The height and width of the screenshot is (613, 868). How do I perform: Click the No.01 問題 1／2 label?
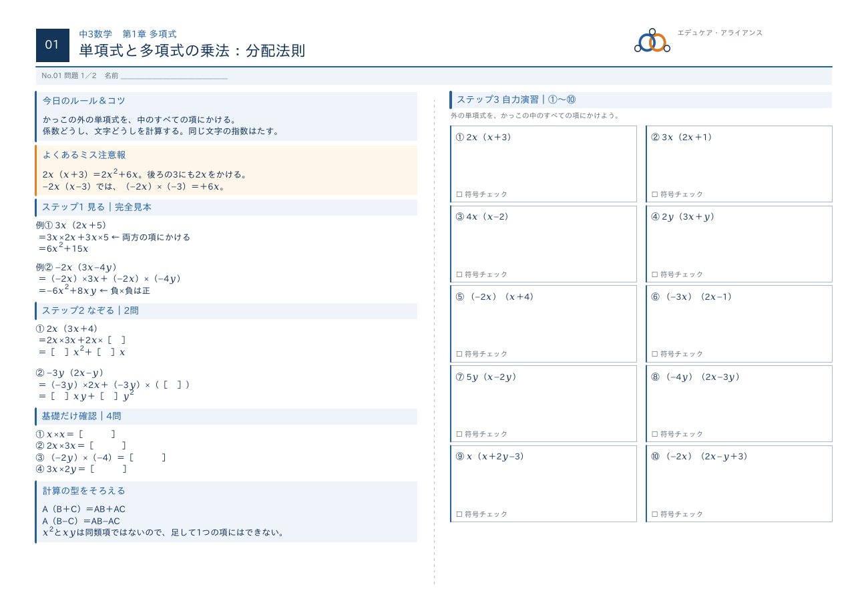pos(69,75)
